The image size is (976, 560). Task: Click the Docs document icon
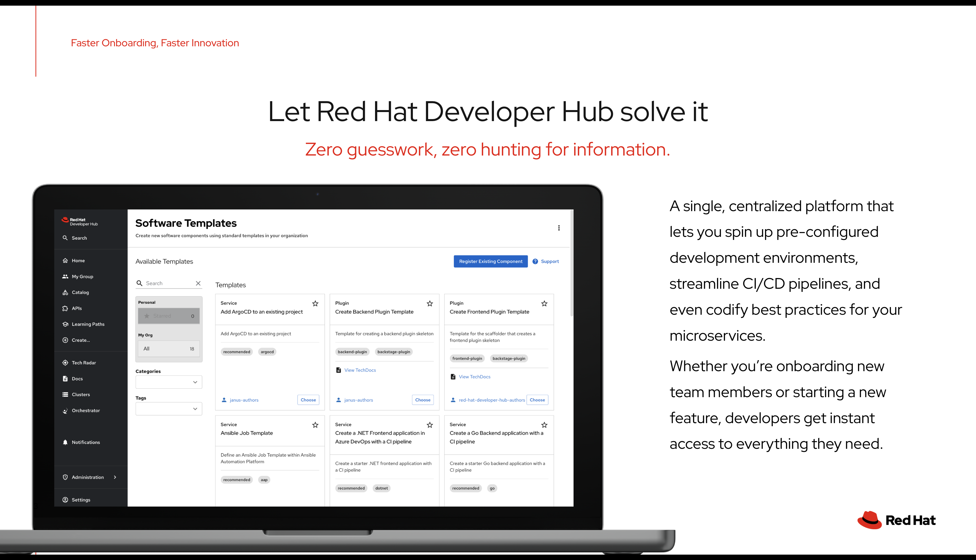coord(65,379)
